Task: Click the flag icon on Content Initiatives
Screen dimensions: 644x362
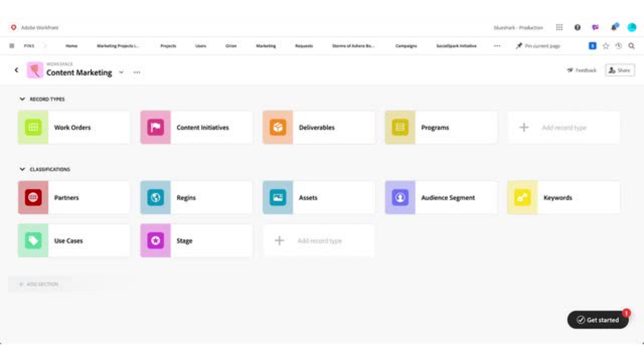Action: point(155,127)
